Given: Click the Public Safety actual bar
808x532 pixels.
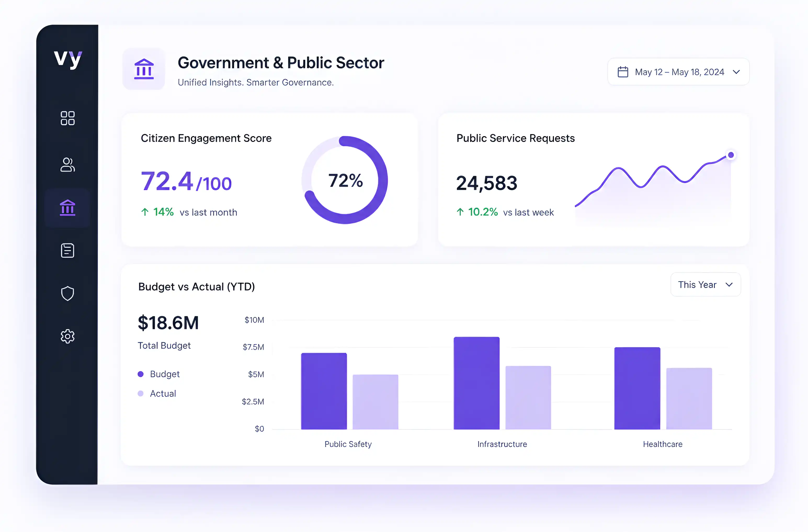Looking at the screenshot, I should coord(375,402).
